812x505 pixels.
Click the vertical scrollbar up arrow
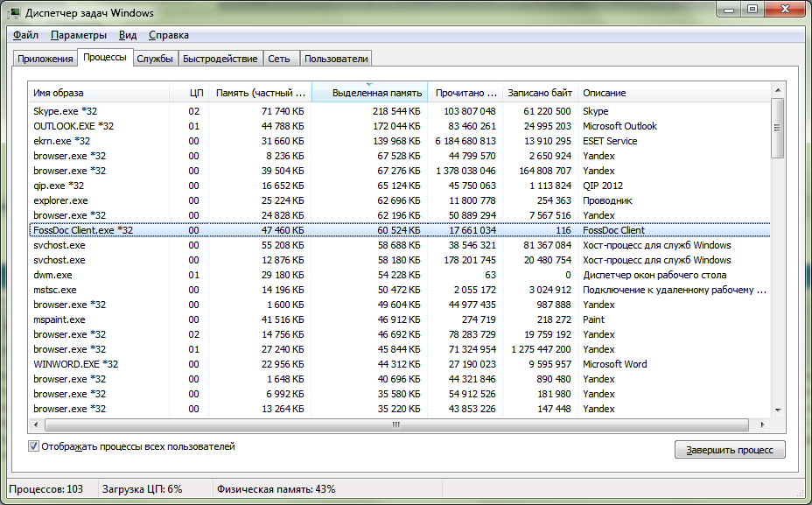[x=778, y=90]
